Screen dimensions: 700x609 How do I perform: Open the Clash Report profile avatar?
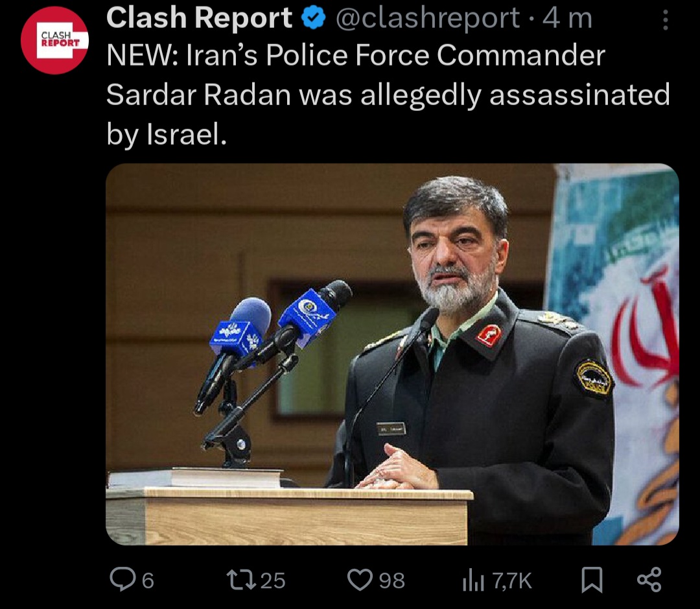coord(55,40)
